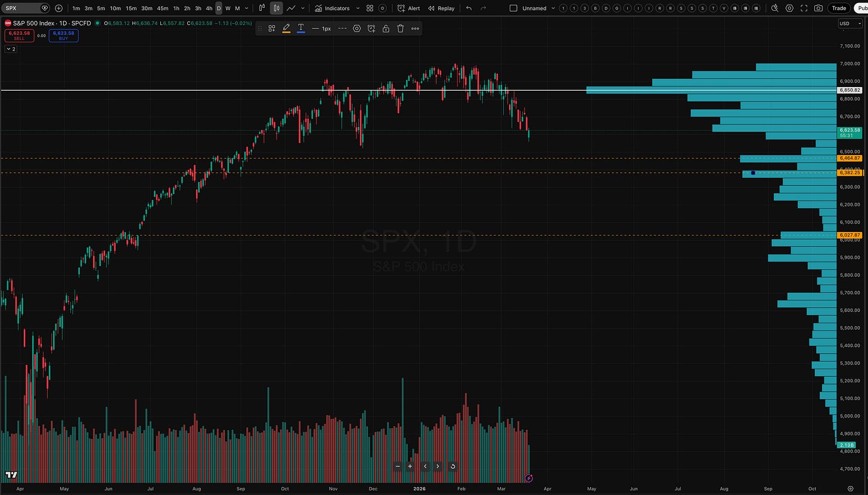Expand the Unnamed layout dropdown

pyautogui.click(x=553, y=8)
